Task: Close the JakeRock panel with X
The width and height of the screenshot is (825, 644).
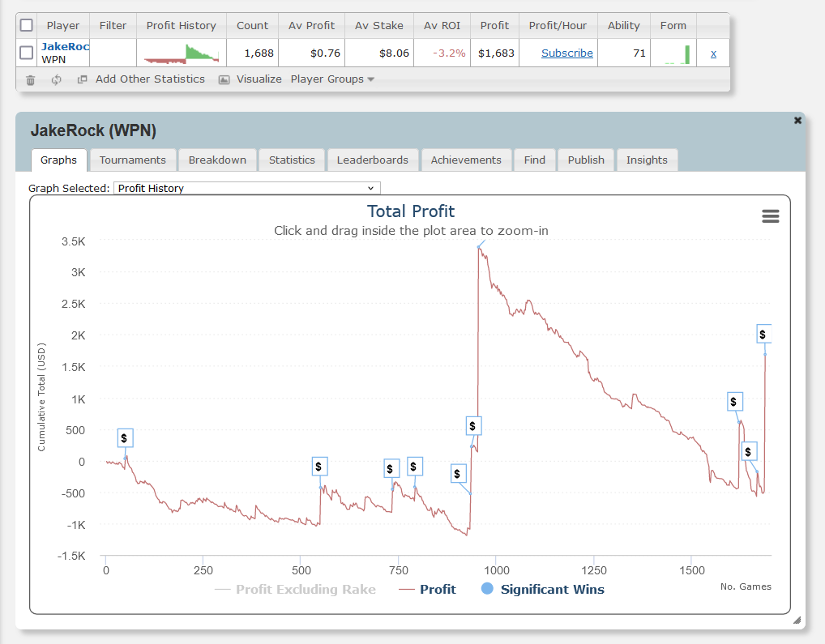Action: coord(797,120)
